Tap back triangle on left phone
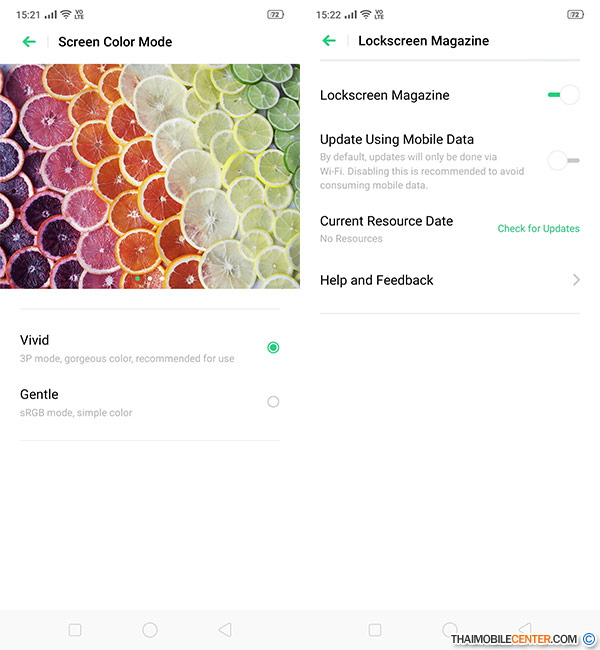600x650 pixels. point(225,630)
